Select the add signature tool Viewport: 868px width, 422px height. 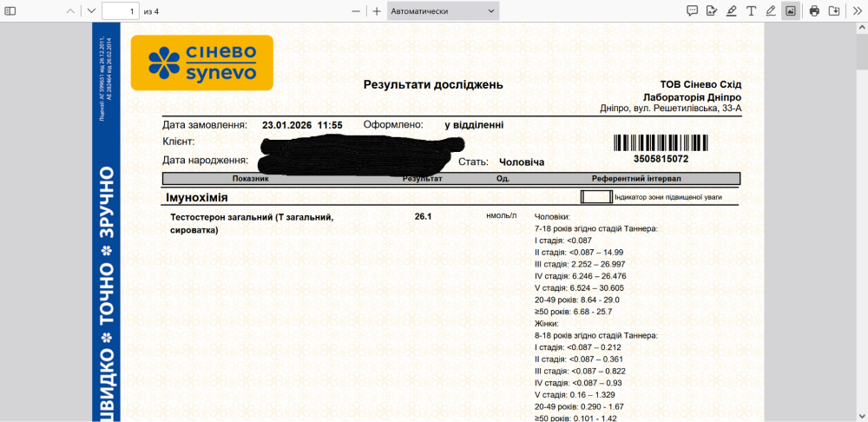(712, 11)
